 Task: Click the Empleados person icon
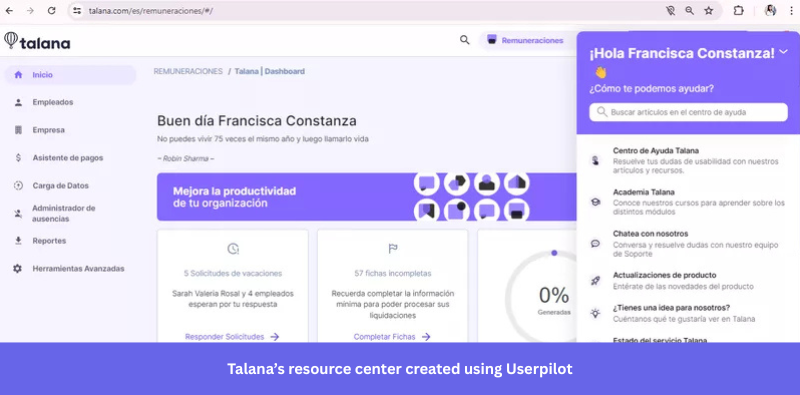18,102
